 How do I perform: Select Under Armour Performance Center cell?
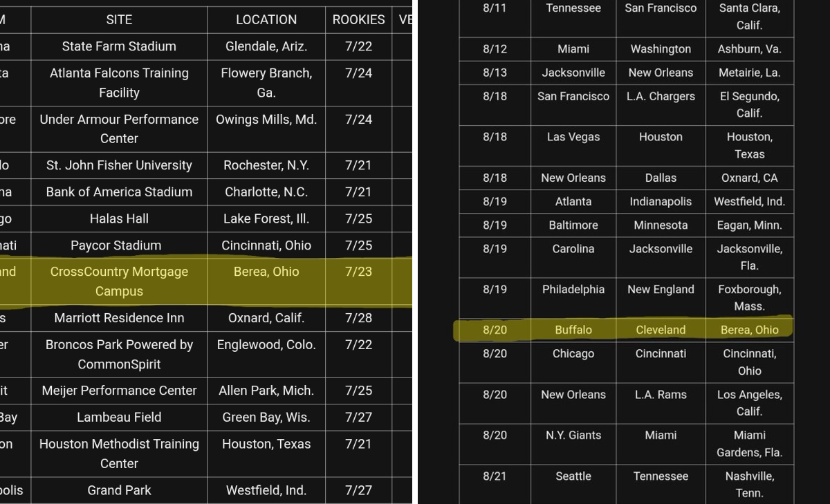[x=119, y=129]
